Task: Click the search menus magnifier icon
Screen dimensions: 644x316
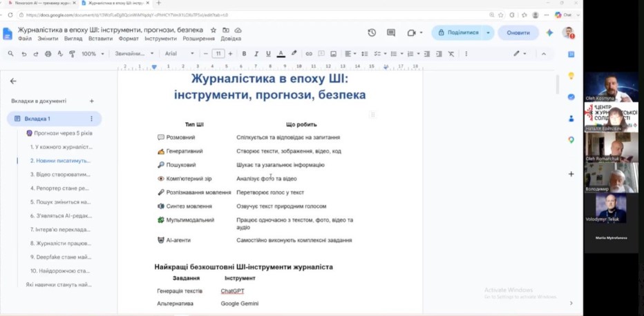Action: coord(10,54)
